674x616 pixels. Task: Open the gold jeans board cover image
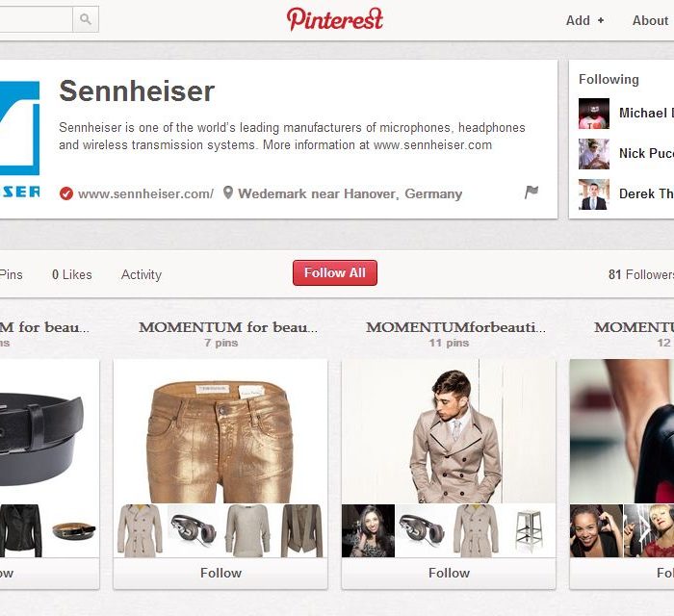[220, 431]
